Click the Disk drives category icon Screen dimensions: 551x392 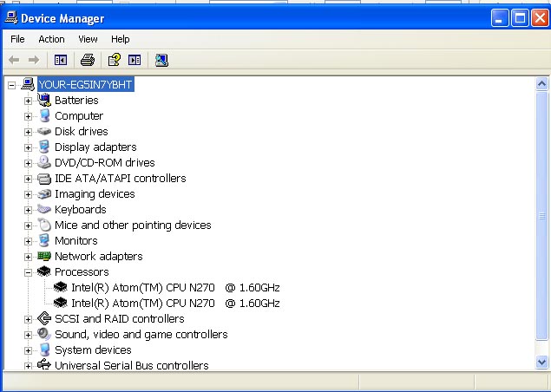pos(44,131)
